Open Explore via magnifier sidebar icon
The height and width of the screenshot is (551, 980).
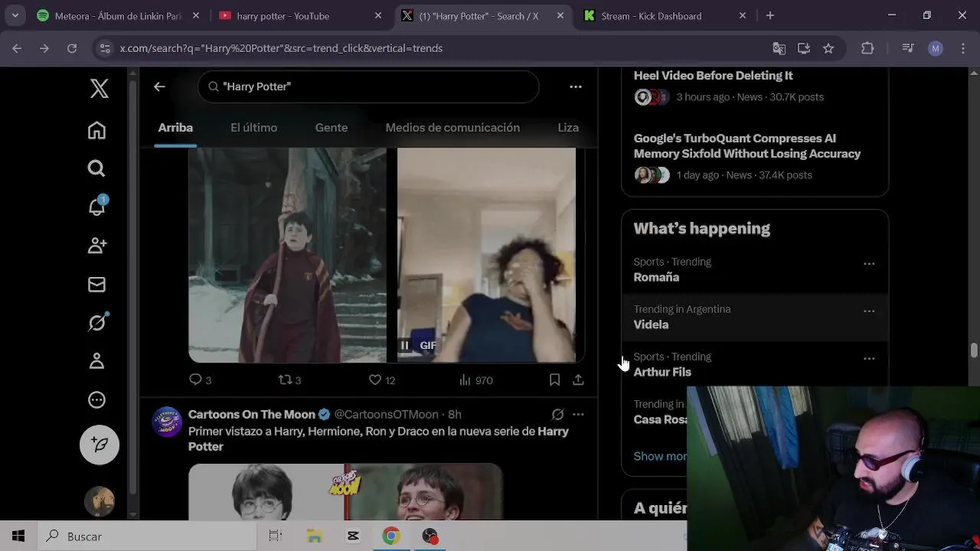[96, 168]
